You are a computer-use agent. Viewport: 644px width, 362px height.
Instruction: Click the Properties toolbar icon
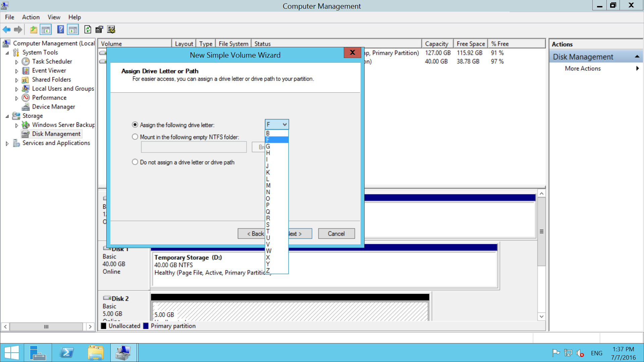pyautogui.click(x=99, y=29)
